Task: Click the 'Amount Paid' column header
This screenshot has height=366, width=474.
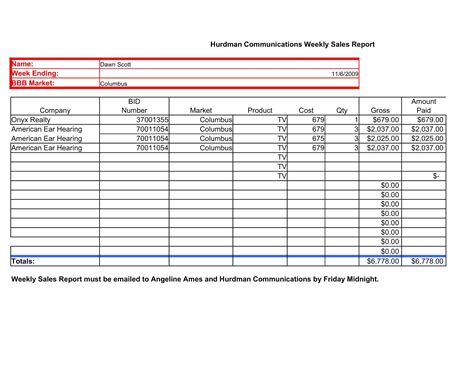Action: click(x=423, y=106)
